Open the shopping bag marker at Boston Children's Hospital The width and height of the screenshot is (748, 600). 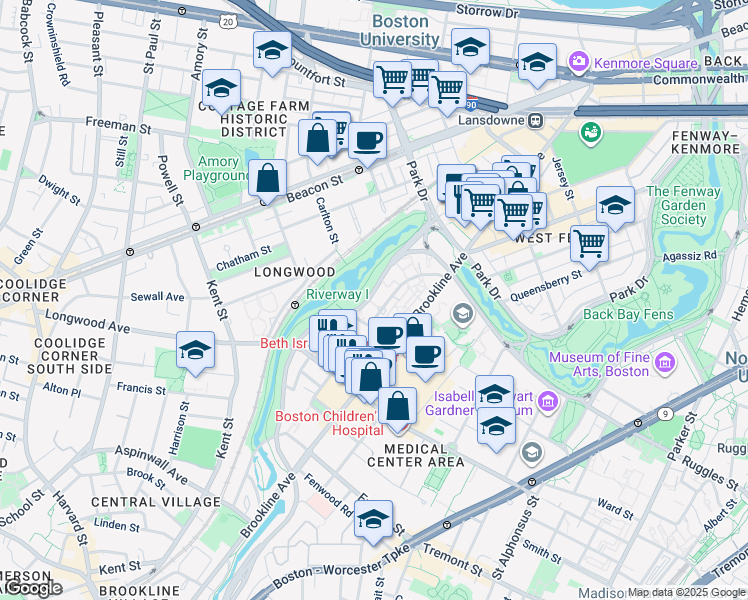[x=397, y=409]
